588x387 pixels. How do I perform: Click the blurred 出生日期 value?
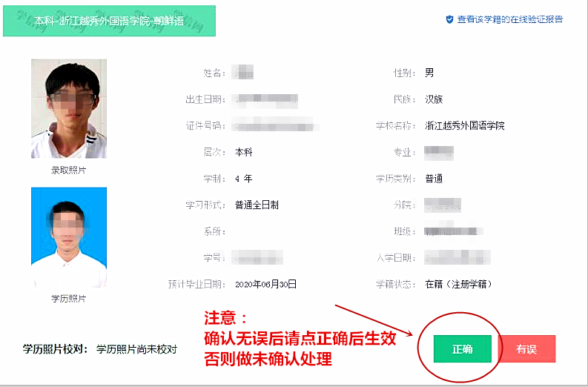point(265,99)
